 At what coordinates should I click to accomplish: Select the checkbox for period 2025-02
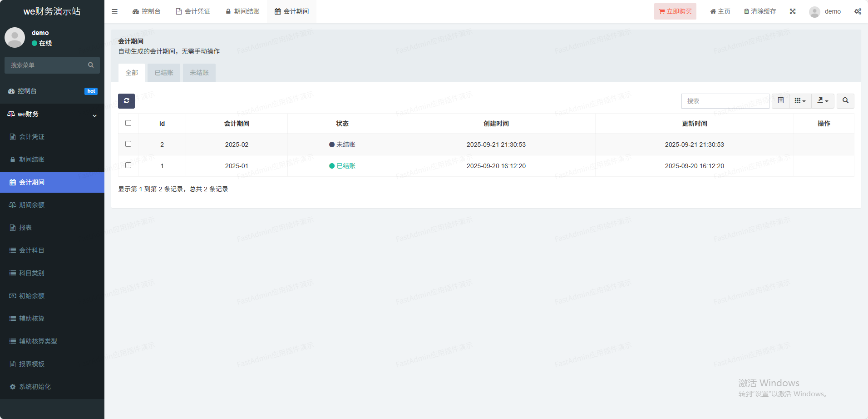[x=128, y=144]
